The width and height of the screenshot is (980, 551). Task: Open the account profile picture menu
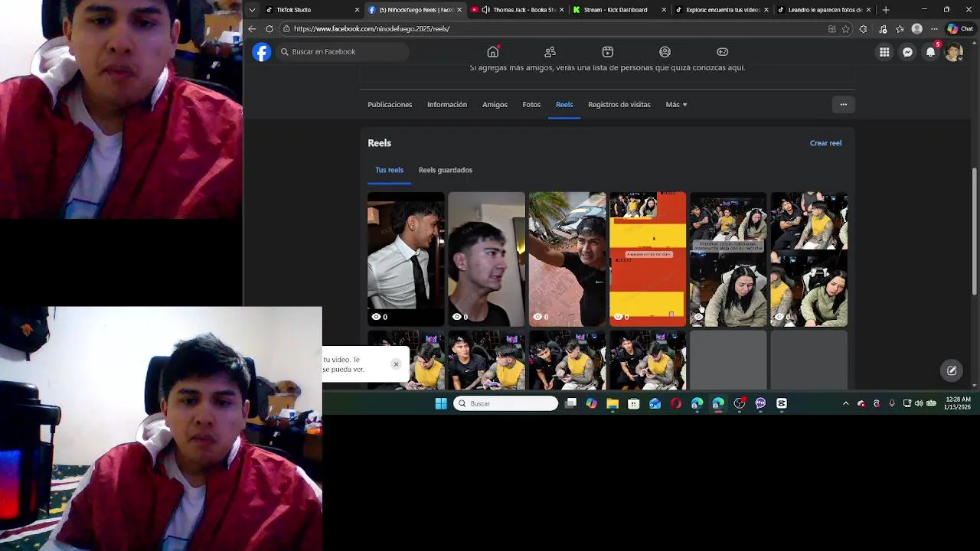point(953,52)
